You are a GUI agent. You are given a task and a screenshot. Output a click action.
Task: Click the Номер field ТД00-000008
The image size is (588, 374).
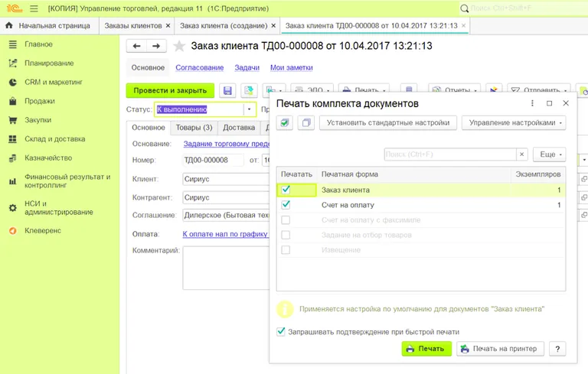pos(213,160)
